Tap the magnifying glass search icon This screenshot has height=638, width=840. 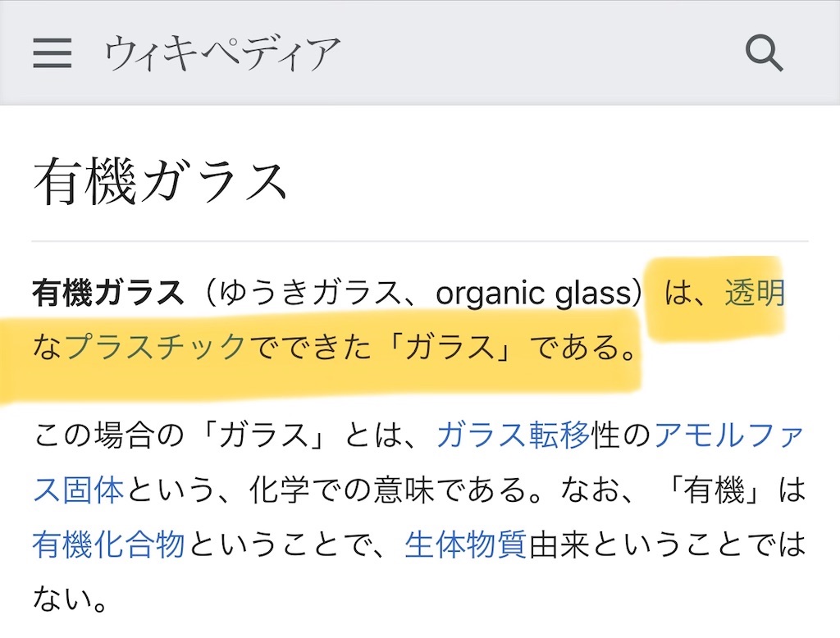click(x=764, y=53)
